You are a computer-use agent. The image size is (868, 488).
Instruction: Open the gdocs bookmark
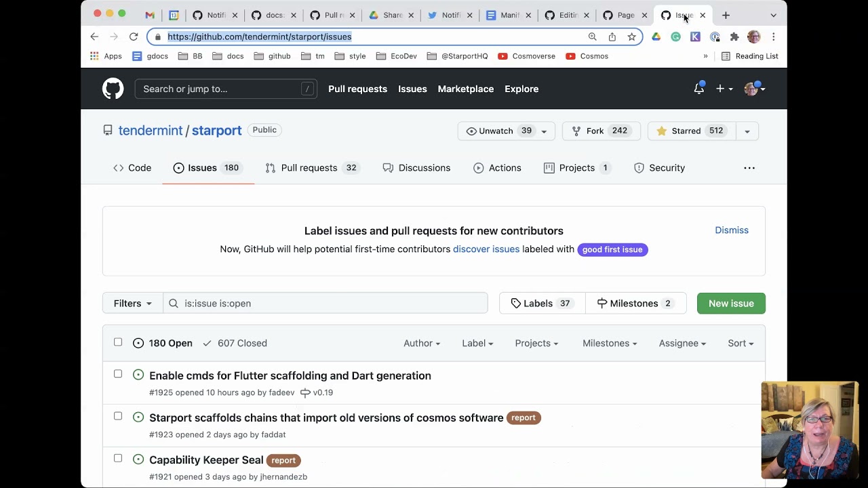[x=150, y=56]
